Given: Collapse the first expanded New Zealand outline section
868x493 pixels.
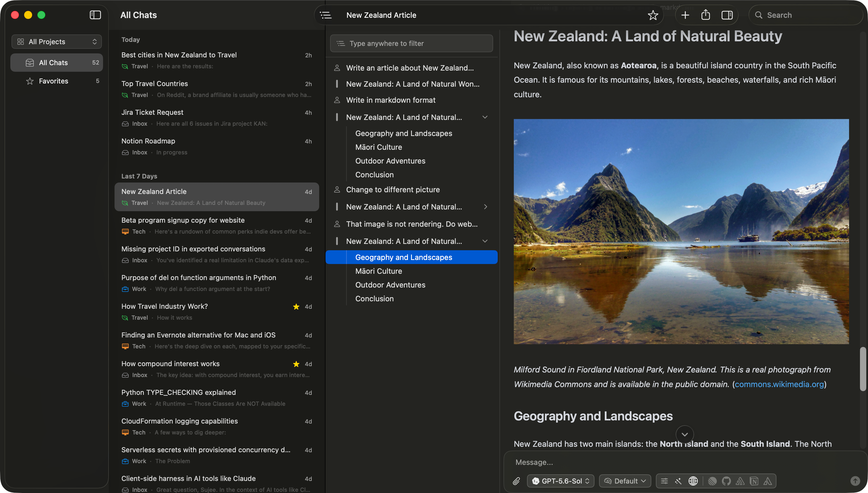Looking at the screenshot, I should tap(485, 117).
